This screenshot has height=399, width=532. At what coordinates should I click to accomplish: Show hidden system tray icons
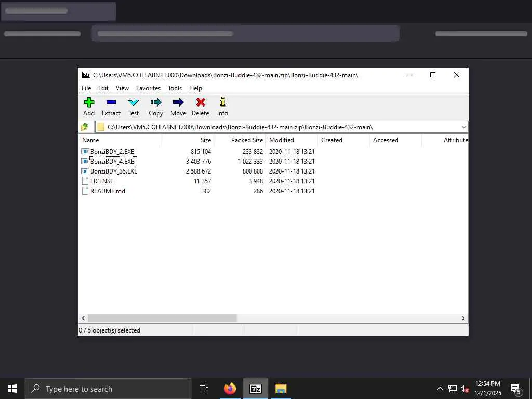(x=440, y=389)
